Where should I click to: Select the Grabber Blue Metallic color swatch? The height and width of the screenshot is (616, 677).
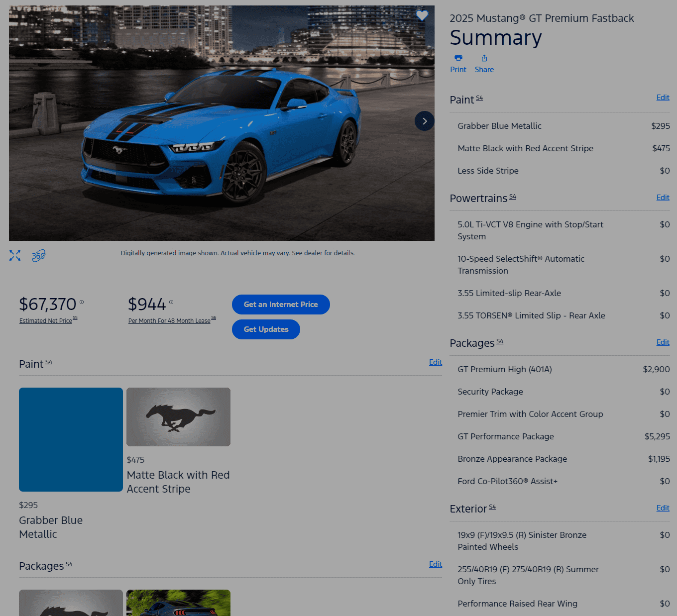pos(71,439)
